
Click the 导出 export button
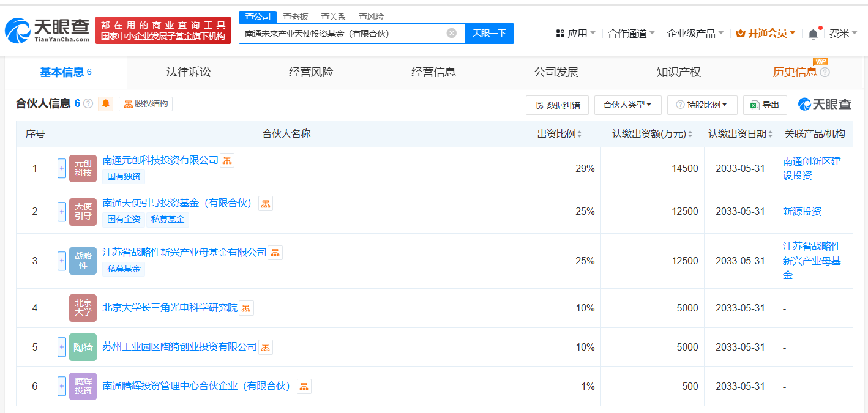765,105
